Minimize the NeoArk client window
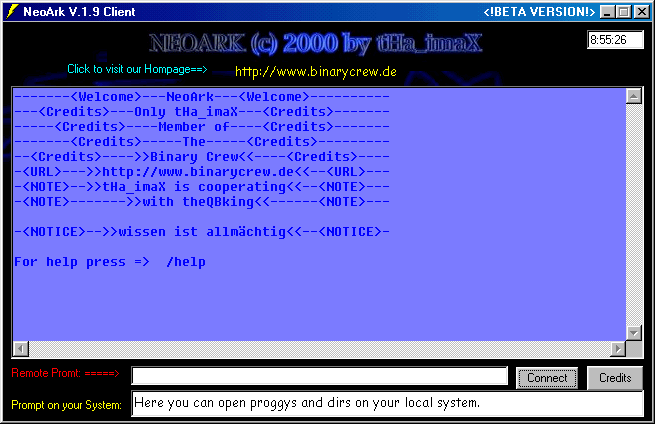The image size is (655, 424). click(x=607, y=12)
